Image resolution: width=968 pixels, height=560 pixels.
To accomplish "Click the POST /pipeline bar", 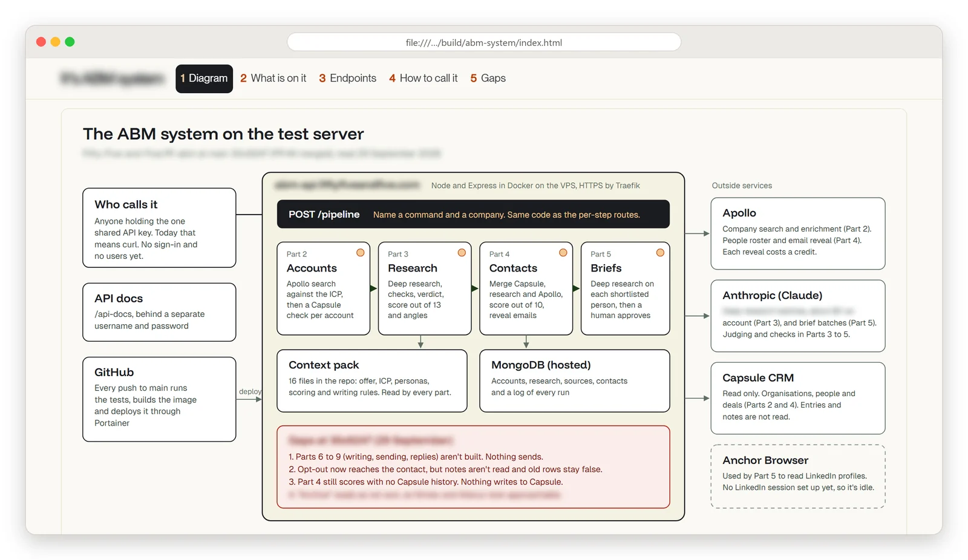I will [473, 214].
